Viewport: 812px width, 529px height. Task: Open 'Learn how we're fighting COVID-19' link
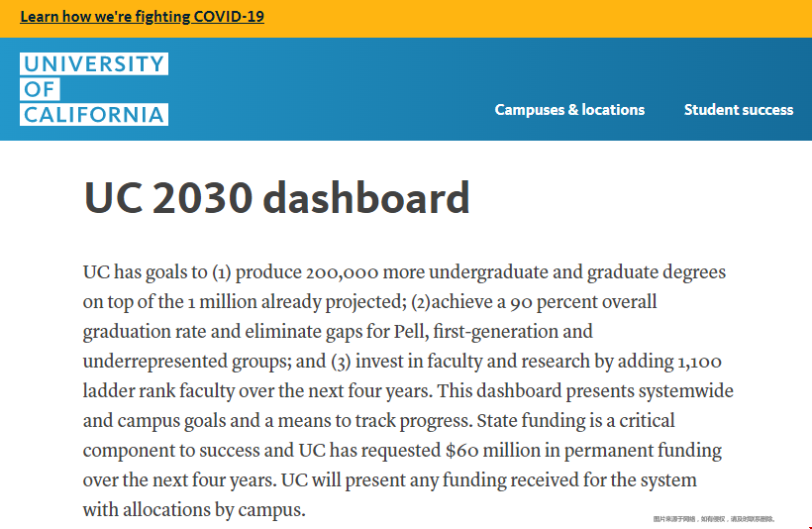point(142,17)
